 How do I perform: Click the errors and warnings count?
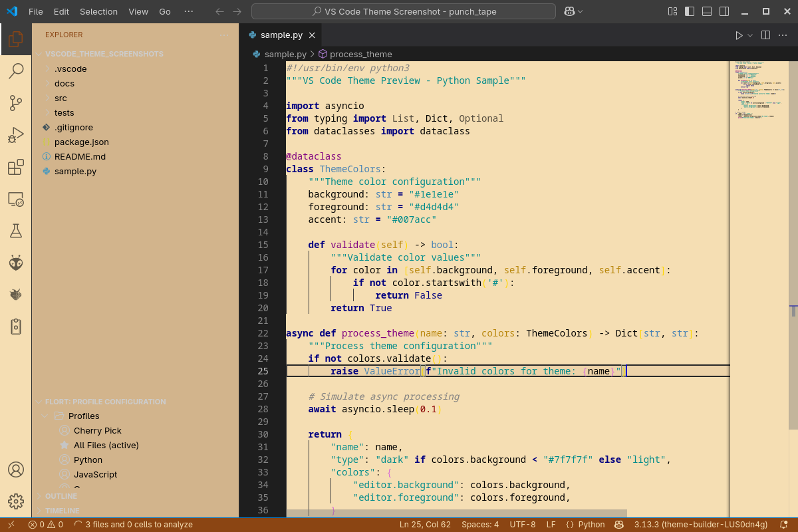click(46, 525)
